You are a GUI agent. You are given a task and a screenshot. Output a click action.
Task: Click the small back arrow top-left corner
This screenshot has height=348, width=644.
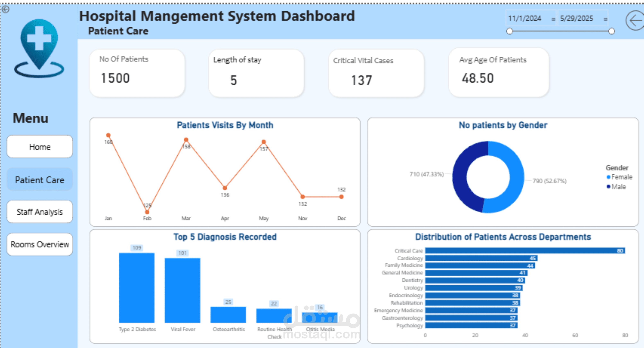[x=6, y=9]
